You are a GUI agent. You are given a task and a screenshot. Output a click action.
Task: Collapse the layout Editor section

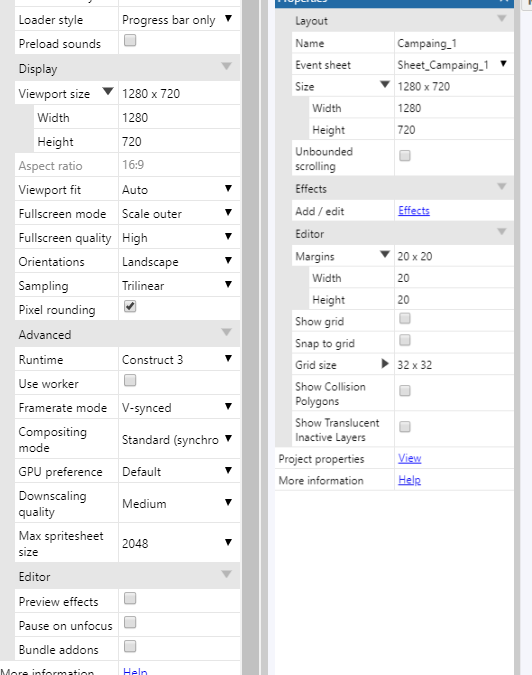click(x=501, y=232)
